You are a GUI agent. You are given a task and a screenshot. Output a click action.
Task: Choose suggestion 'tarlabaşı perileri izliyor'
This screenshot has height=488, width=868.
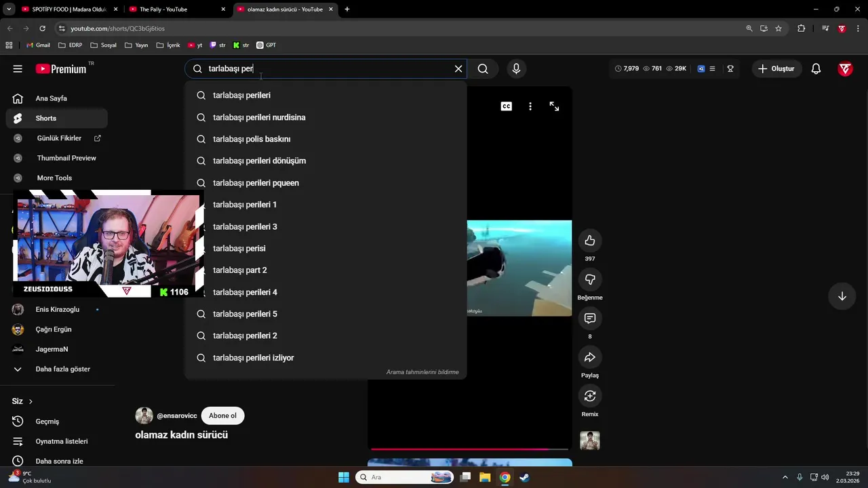[x=325, y=358]
